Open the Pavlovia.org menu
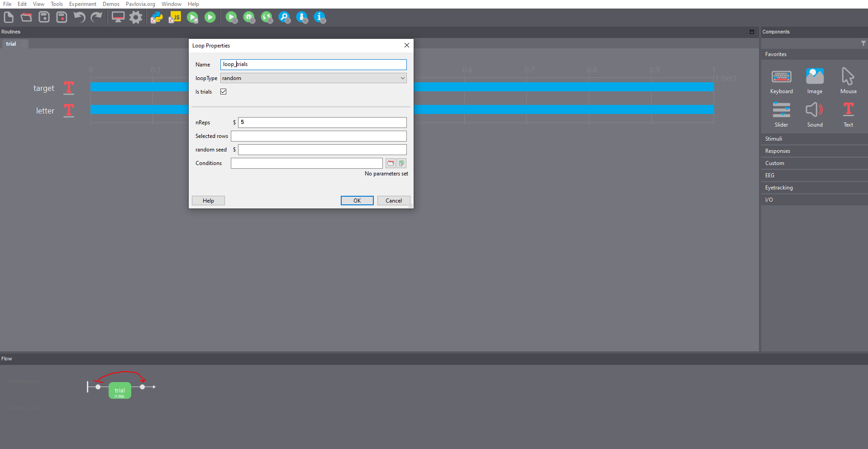868x449 pixels. 140,4
